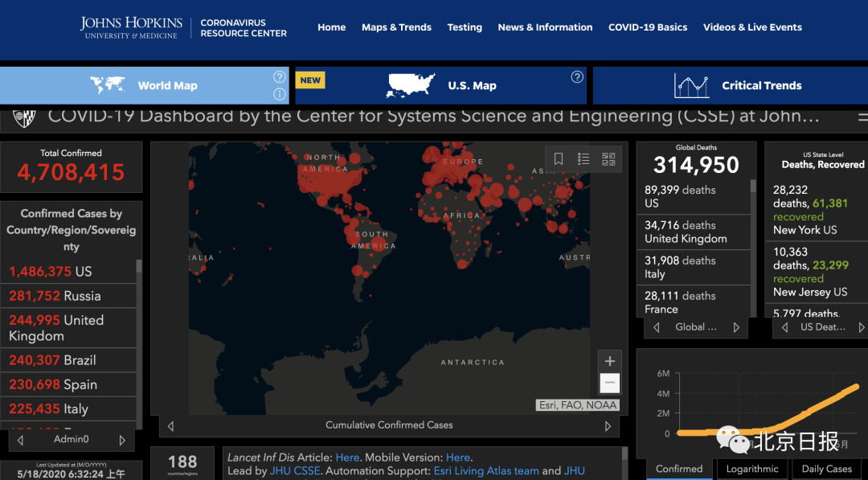
Task: Go to previous Global deaths panel
Action: click(657, 327)
